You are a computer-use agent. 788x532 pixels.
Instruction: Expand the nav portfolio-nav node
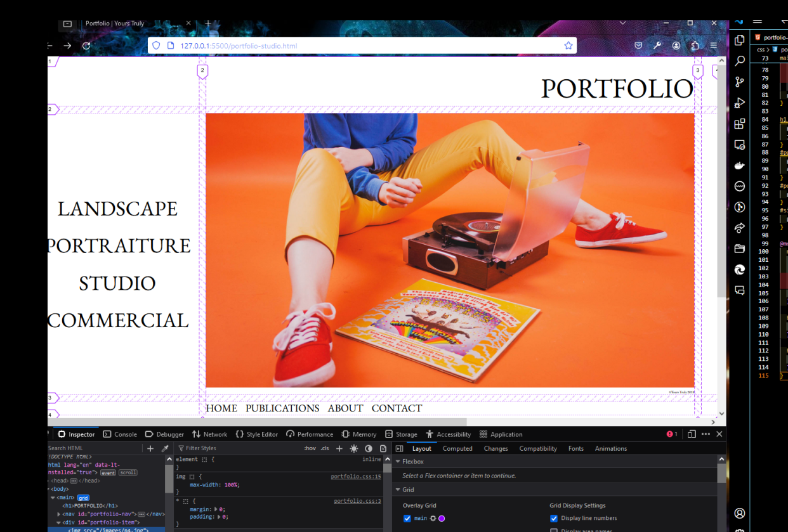coord(58,514)
